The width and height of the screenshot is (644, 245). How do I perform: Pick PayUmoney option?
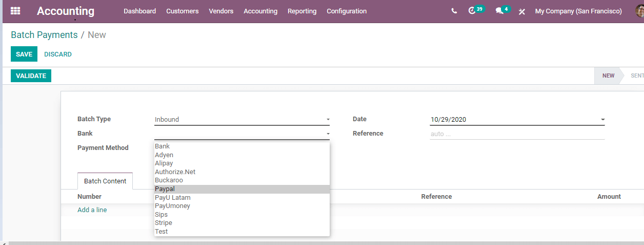click(x=241, y=206)
